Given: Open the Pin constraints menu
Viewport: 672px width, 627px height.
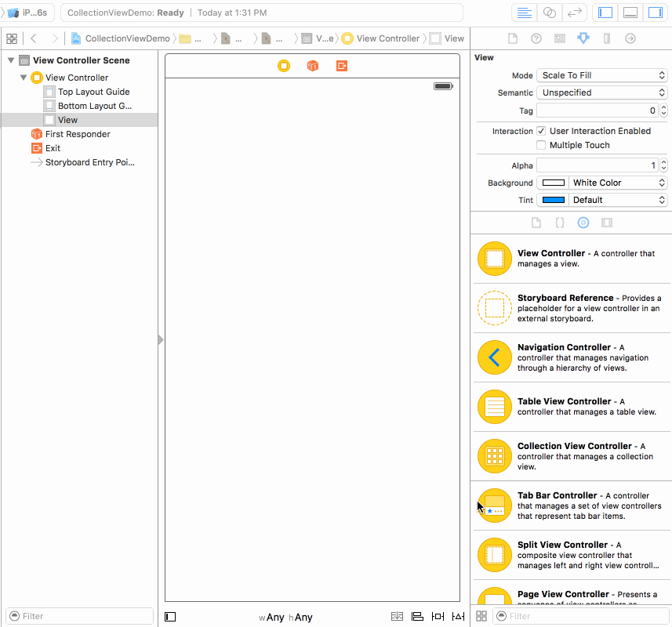Looking at the screenshot, I should pos(438,616).
